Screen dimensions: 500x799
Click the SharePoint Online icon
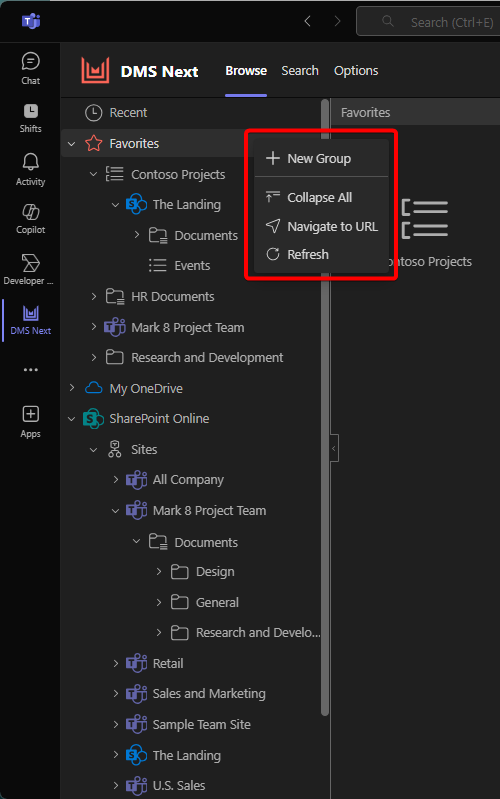[93, 418]
